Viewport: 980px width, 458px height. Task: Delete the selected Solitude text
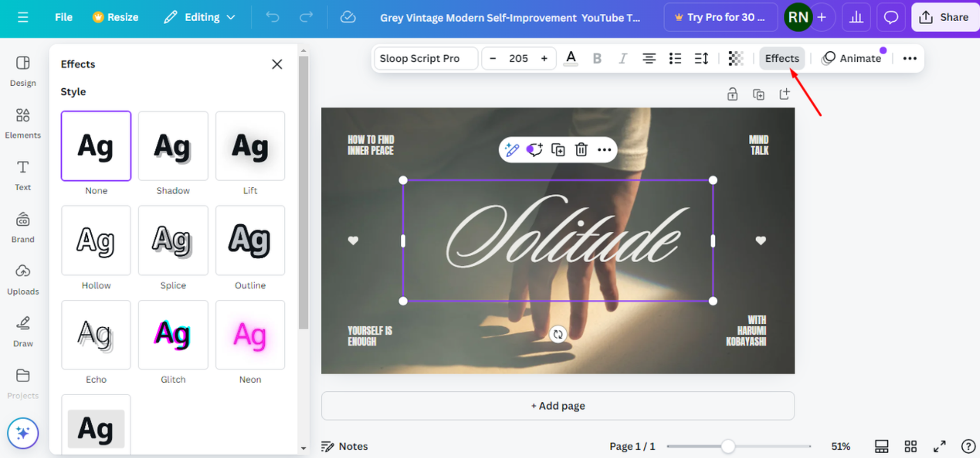tap(581, 150)
